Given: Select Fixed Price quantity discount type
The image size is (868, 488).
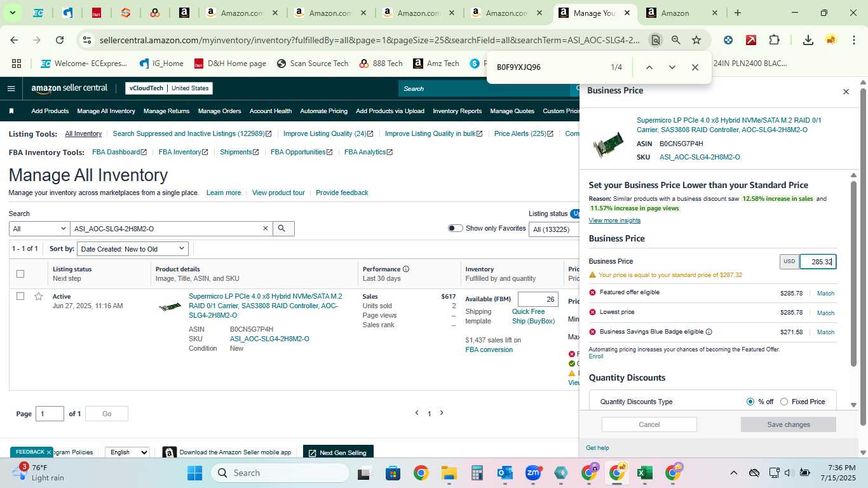Looking at the screenshot, I should pyautogui.click(x=784, y=402).
